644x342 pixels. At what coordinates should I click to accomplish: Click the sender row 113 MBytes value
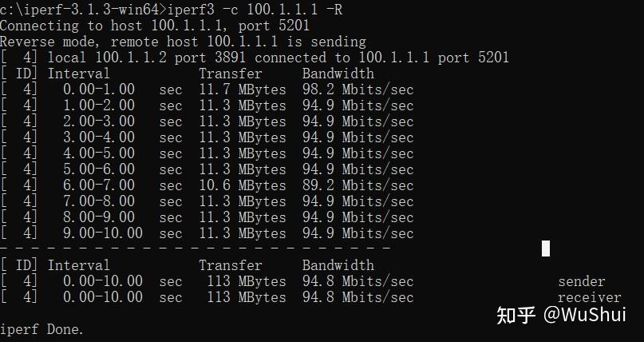coord(247,281)
